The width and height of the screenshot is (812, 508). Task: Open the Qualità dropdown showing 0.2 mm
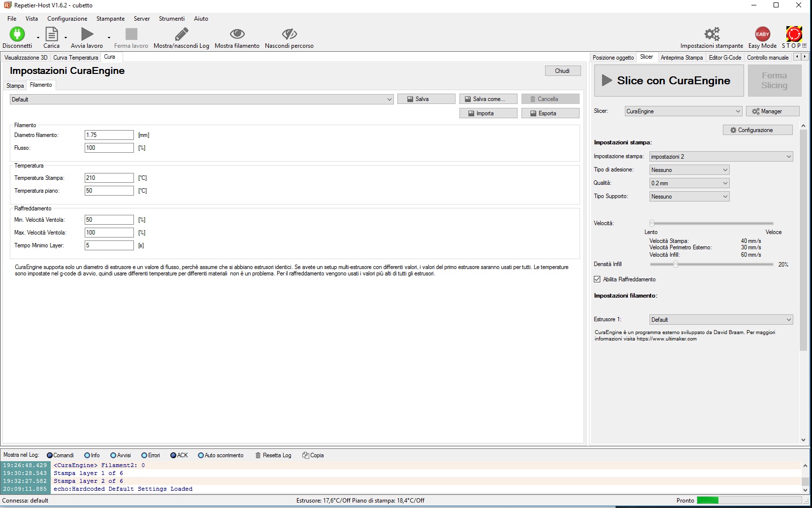click(689, 183)
